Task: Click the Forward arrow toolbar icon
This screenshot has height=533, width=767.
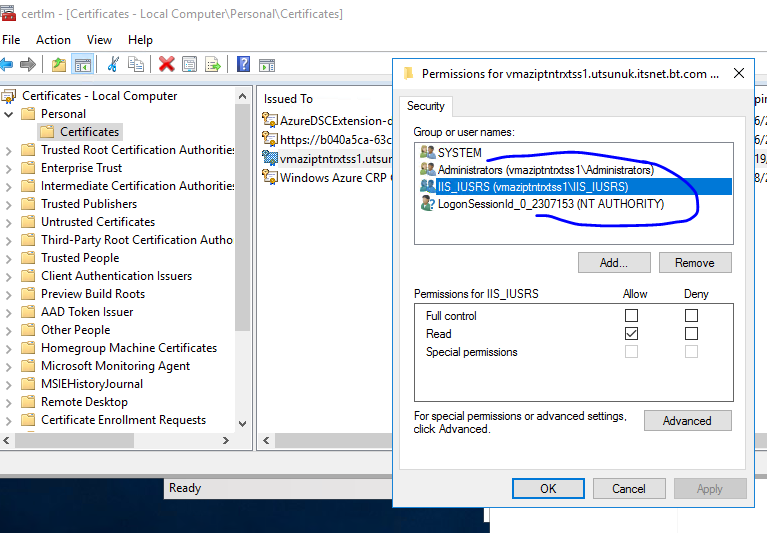Action: coord(28,64)
